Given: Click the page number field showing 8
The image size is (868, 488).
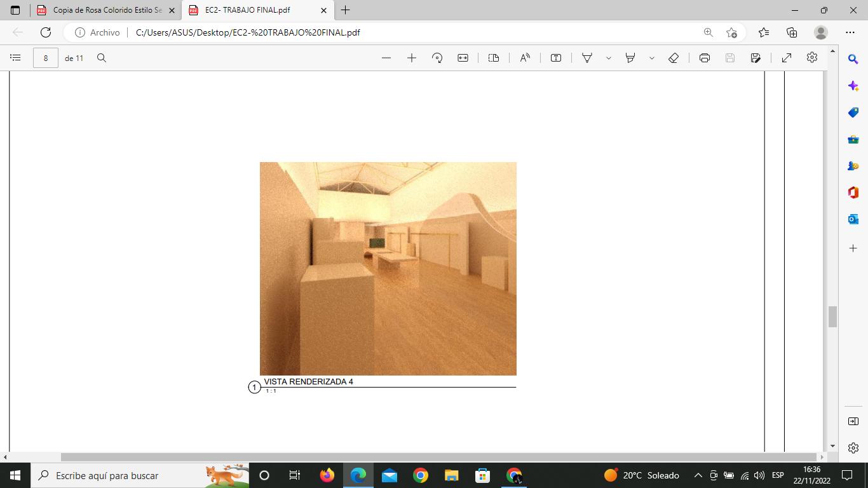Looking at the screenshot, I should tap(46, 58).
